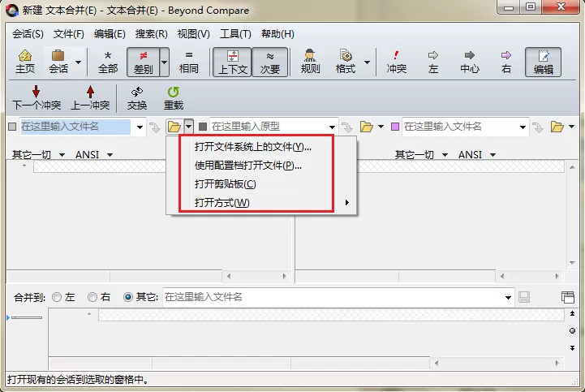Open the 搜索(R) menu
This screenshot has width=585, height=392.
[151, 34]
